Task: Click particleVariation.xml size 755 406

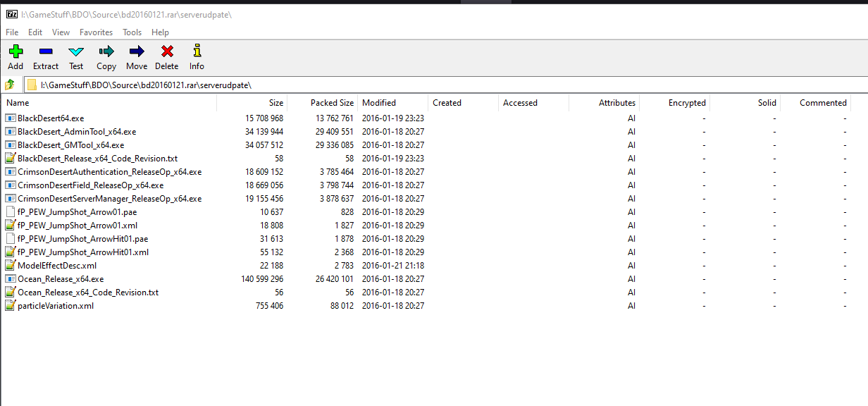Action: (x=270, y=306)
